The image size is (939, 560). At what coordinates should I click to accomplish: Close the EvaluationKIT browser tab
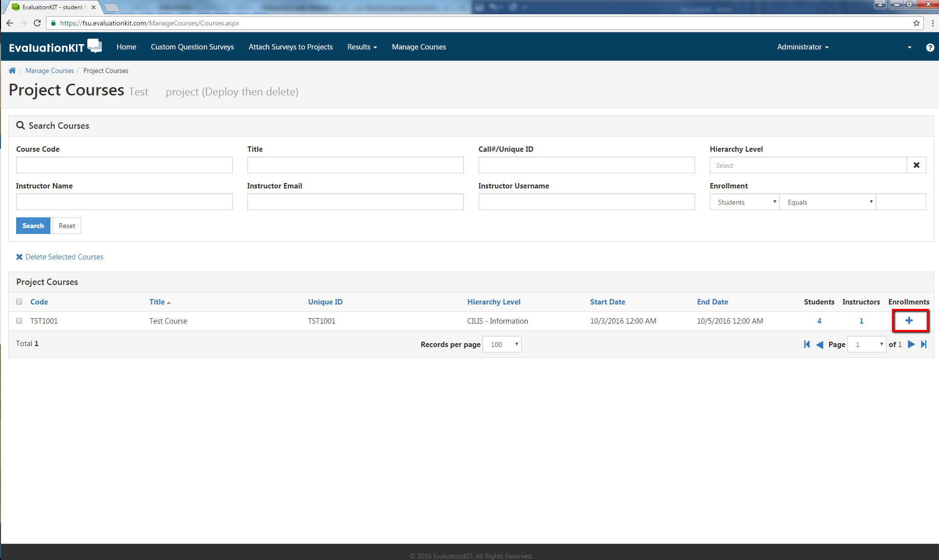click(x=94, y=7)
